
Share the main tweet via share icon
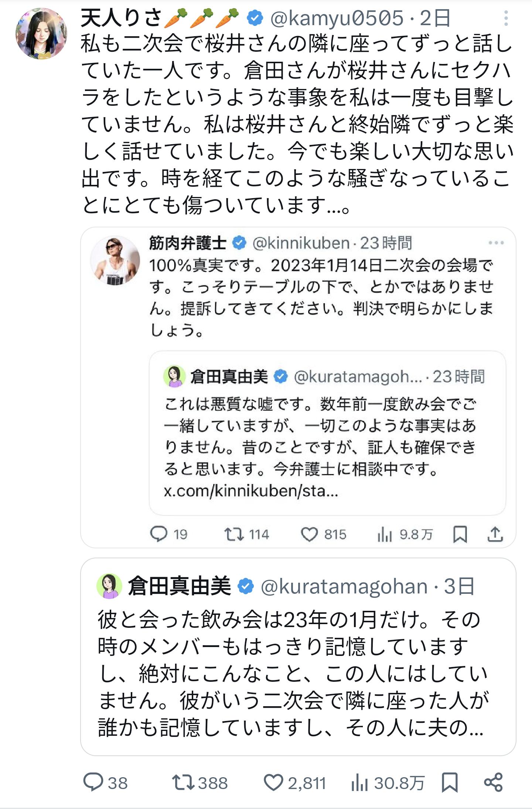coord(493,782)
